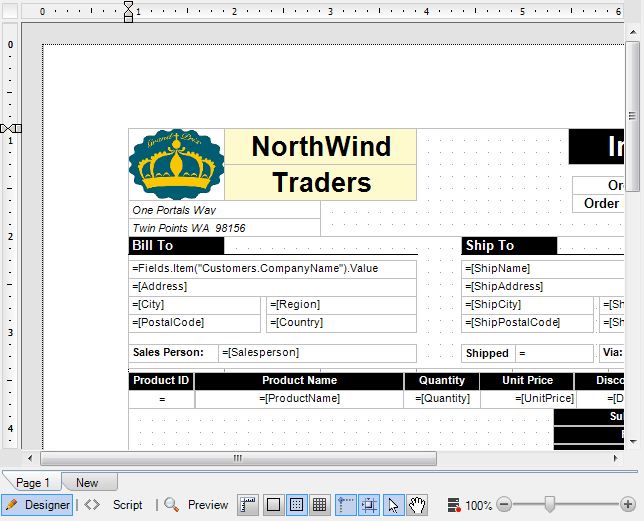Click the horizontal scrollbar right arrow
Image resolution: width=644 pixels, height=521 pixels.
(616, 458)
